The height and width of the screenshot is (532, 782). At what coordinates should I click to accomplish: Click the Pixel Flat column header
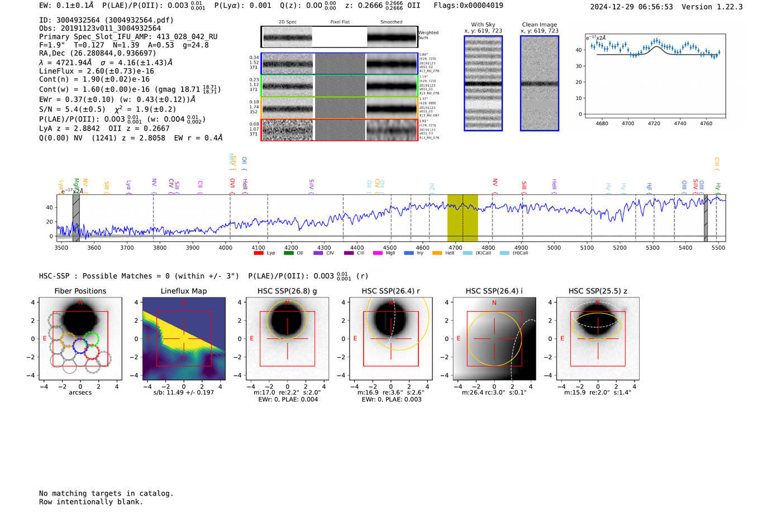(340, 22)
